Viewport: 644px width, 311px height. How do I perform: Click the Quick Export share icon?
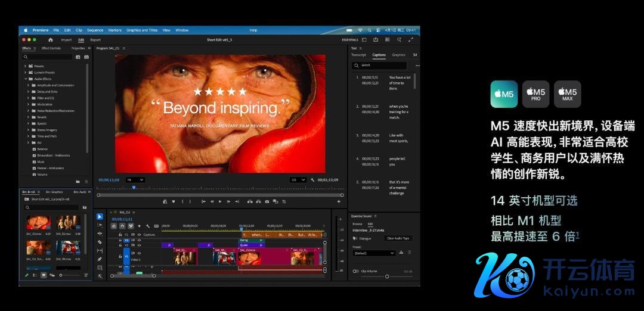pyautogui.click(x=376, y=40)
